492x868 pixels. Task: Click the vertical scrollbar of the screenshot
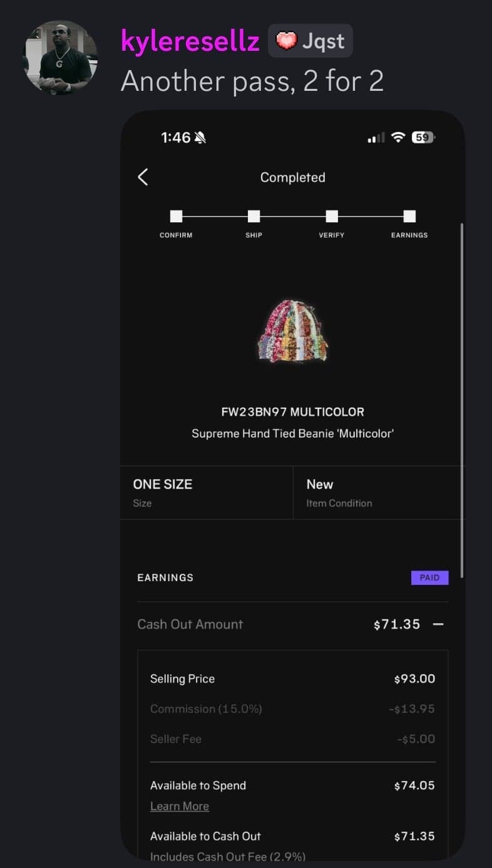462,400
